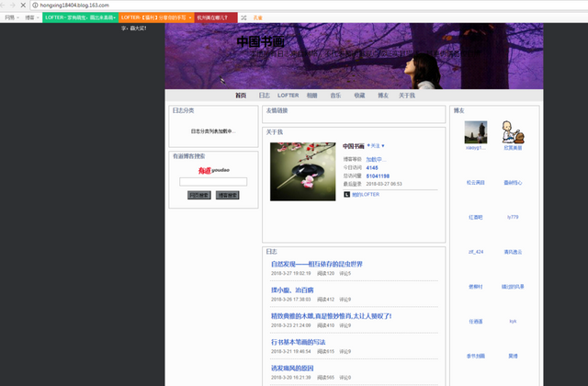The height and width of the screenshot is (386, 588).
Task: Open friend link 红酒吧
Action: [x=476, y=217]
